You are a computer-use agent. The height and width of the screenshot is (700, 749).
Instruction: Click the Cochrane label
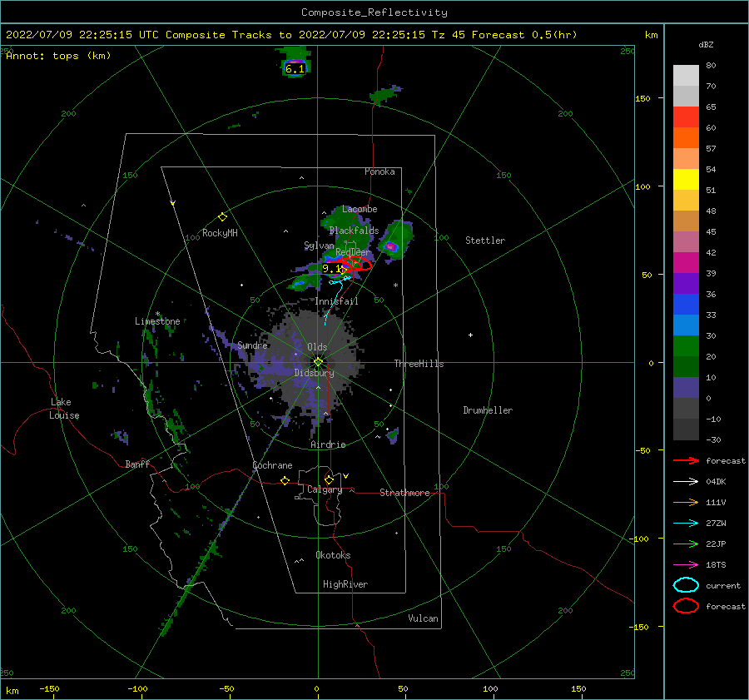(x=272, y=465)
